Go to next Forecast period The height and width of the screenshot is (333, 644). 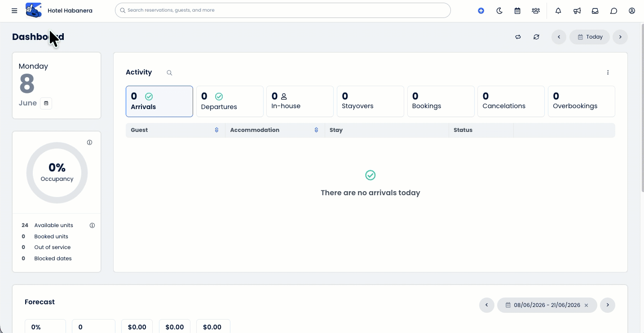608,305
